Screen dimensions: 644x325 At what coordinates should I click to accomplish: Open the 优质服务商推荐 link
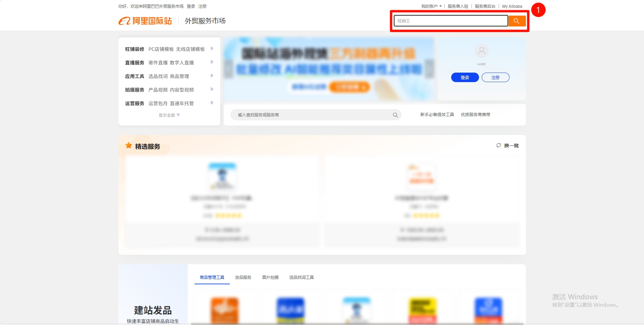pos(475,115)
